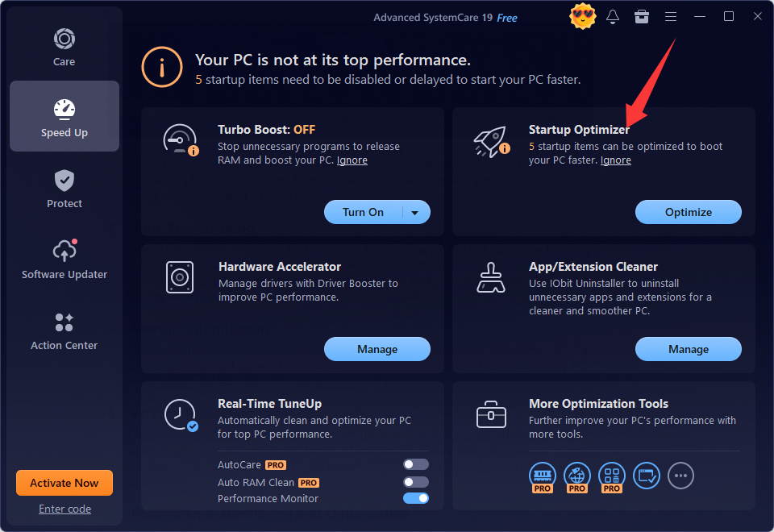Click the Activate Now button

64,483
